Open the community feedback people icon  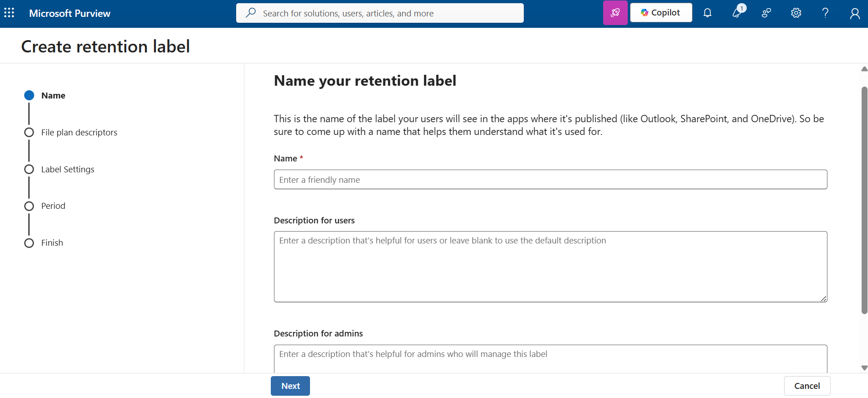(x=766, y=13)
